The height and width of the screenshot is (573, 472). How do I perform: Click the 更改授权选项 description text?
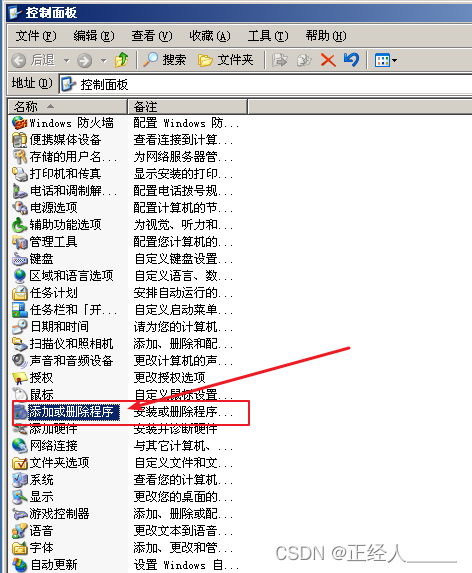169,378
